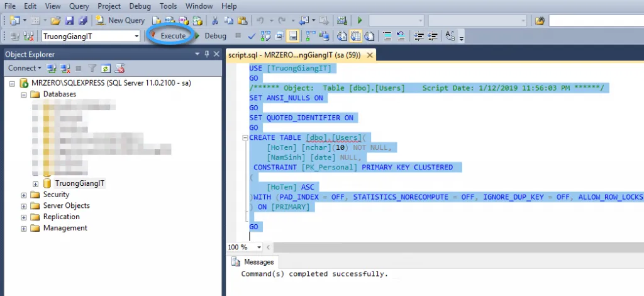
Task: Click the Save floppy disk icon
Action: pos(69,20)
